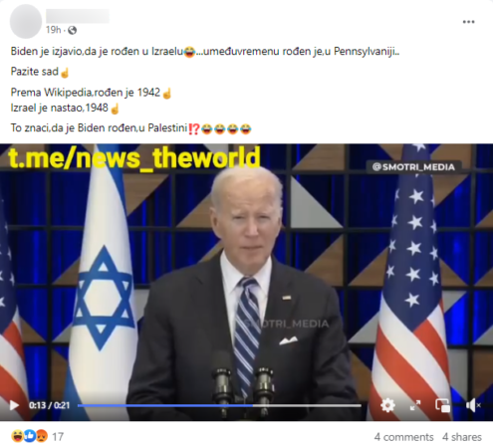Open picture-in-picture mini player

click(443, 405)
